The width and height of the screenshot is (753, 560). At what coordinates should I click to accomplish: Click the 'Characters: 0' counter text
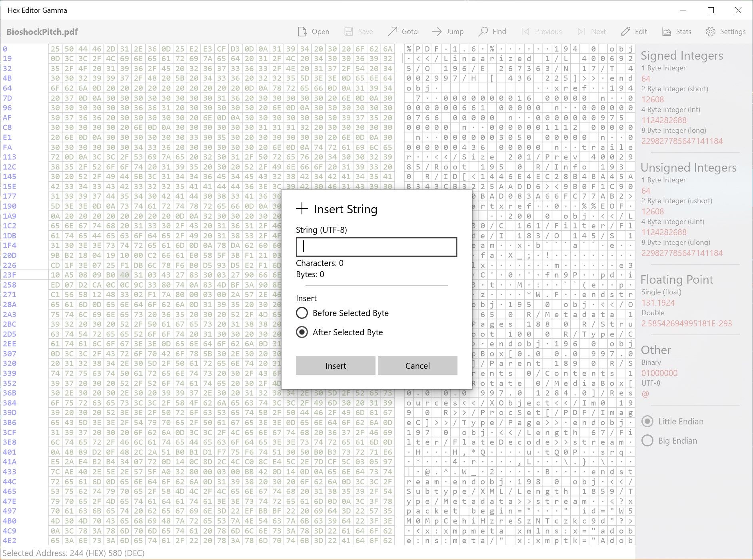pyautogui.click(x=320, y=263)
